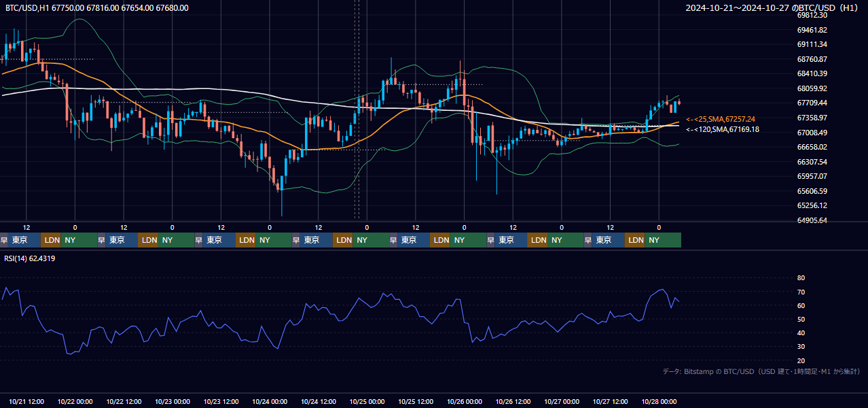Screen dimensions: 868x408
Task: Click RSI axis level 20
Action: tap(801, 360)
